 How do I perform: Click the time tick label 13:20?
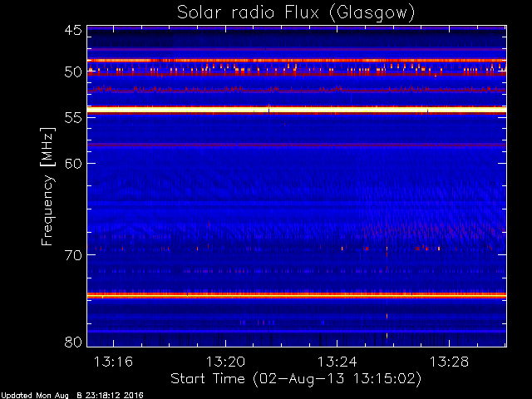pyautogui.click(x=225, y=362)
